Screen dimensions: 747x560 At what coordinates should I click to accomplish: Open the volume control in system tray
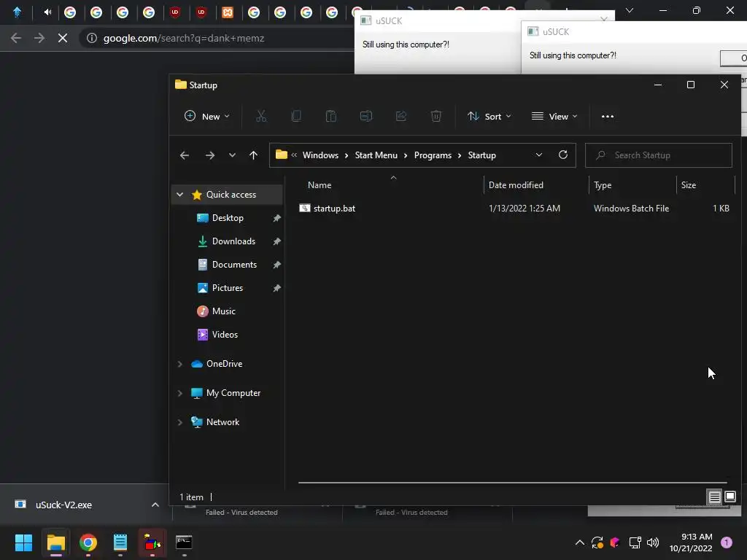click(653, 542)
